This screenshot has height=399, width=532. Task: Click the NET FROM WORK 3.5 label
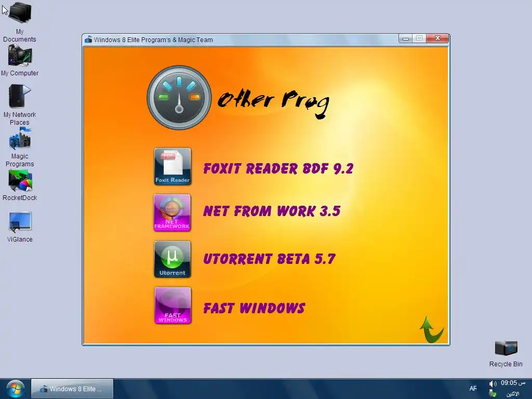coord(271,211)
